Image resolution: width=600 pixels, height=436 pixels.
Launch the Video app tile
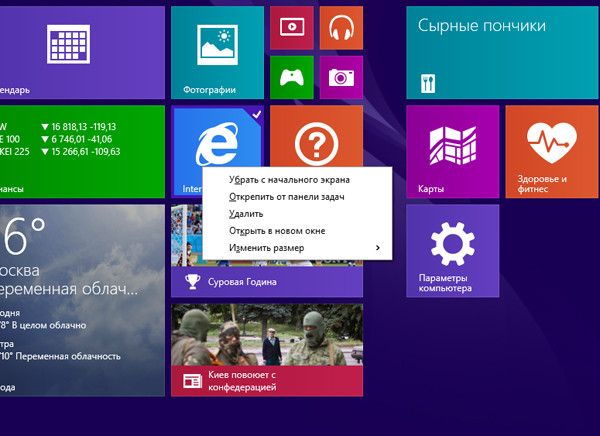[x=292, y=28]
